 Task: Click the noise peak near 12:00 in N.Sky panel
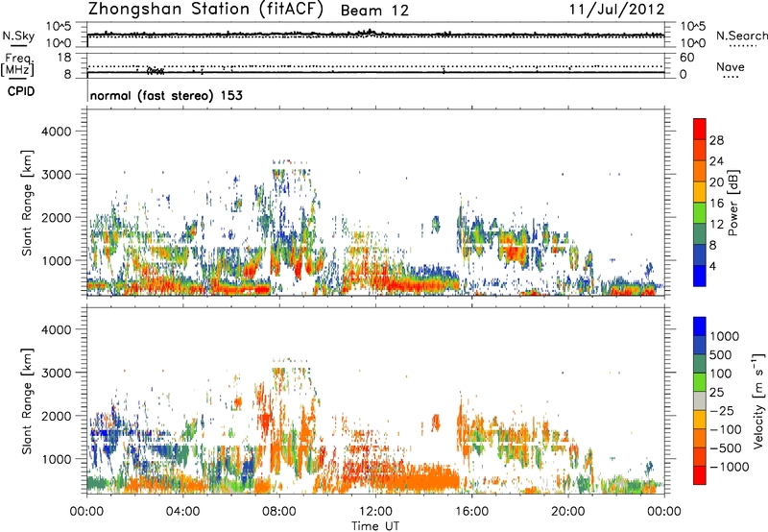click(369, 32)
